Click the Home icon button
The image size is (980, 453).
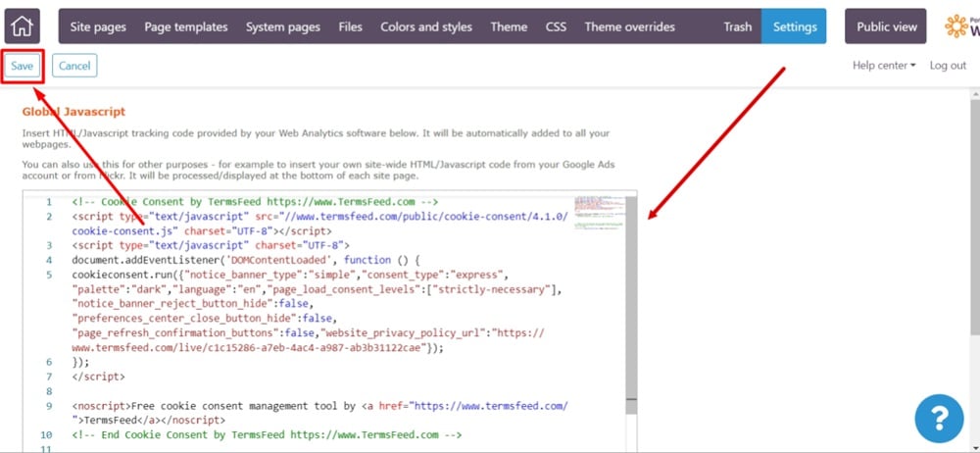tap(22, 26)
